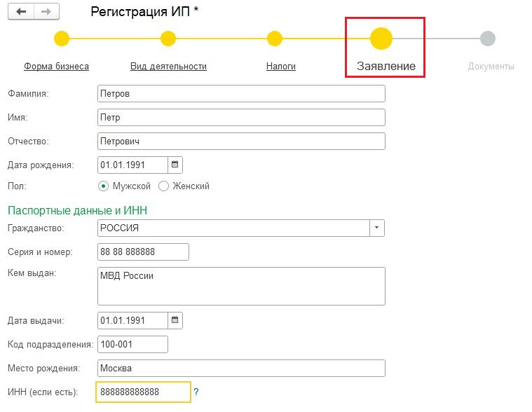Click the ИНН input field
Viewport: 532px width, 412px height.
(144, 392)
